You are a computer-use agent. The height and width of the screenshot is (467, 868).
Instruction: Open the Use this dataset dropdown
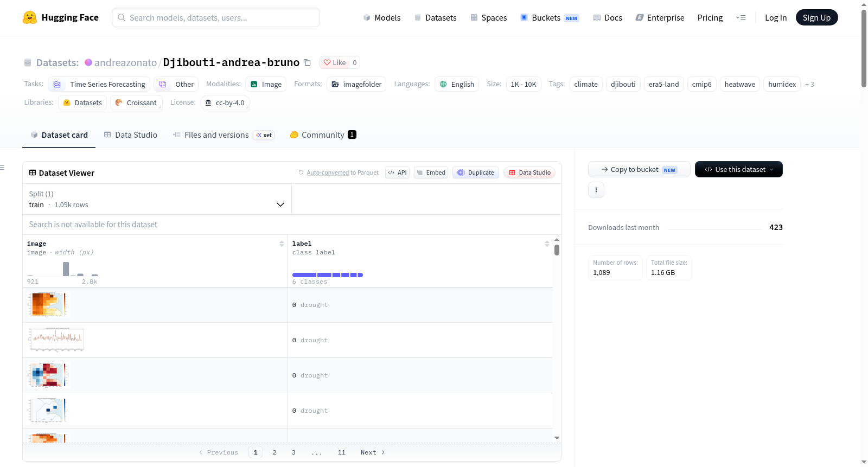(738, 169)
